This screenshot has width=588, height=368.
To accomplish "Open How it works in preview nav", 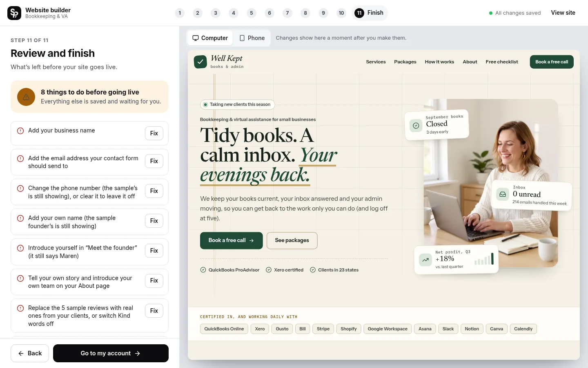I will (x=439, y=62).
